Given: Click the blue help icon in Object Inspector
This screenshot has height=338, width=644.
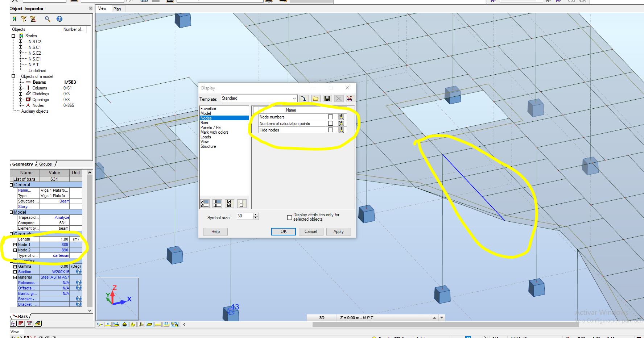Looking at the screenshot, I should click(x=59, y=19).
